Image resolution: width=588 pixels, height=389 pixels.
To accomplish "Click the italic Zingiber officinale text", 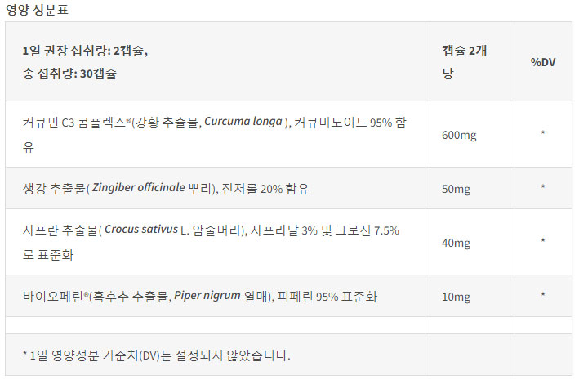I will pyautogui.click(x=150, y=189).
